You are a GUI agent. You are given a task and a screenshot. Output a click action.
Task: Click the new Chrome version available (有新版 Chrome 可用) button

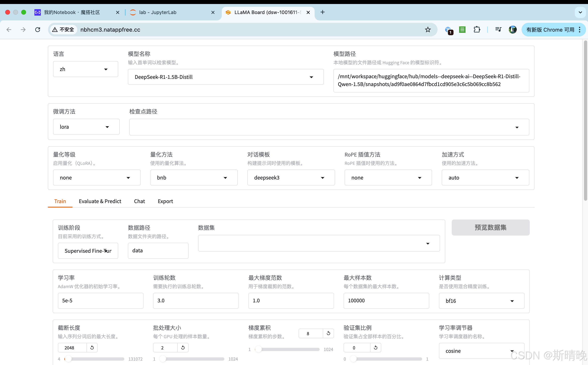pos(550,30)
